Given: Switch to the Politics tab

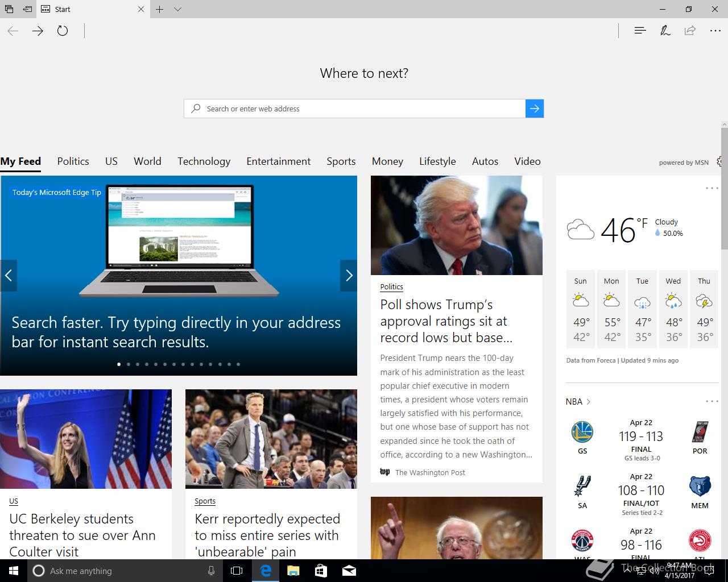Looking at the screenshot, I should [x=73, y=161].
